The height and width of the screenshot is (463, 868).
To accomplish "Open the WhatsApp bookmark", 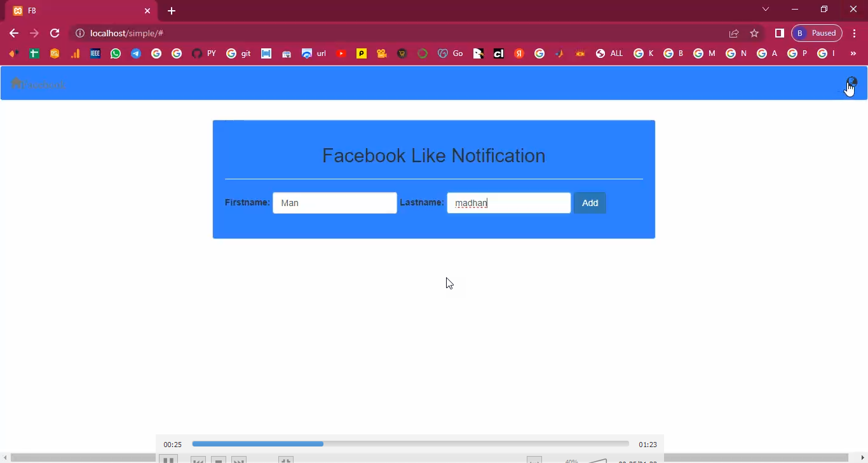I will click(116, 53).
